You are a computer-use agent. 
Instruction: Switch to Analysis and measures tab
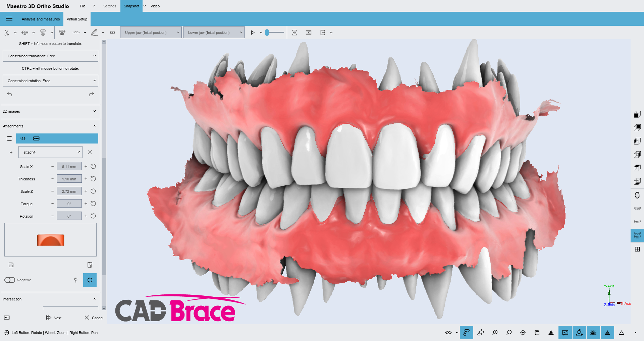tap(41, 19)
